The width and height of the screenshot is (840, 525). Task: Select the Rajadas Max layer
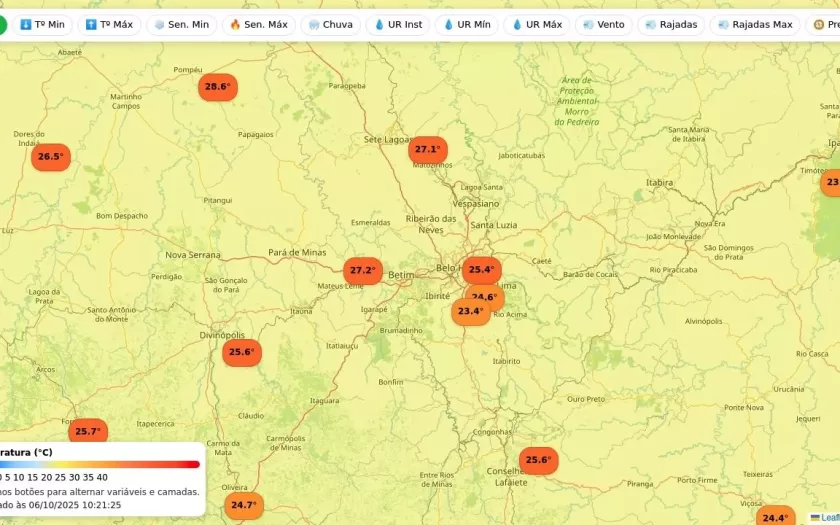click(x=754, y=24)
